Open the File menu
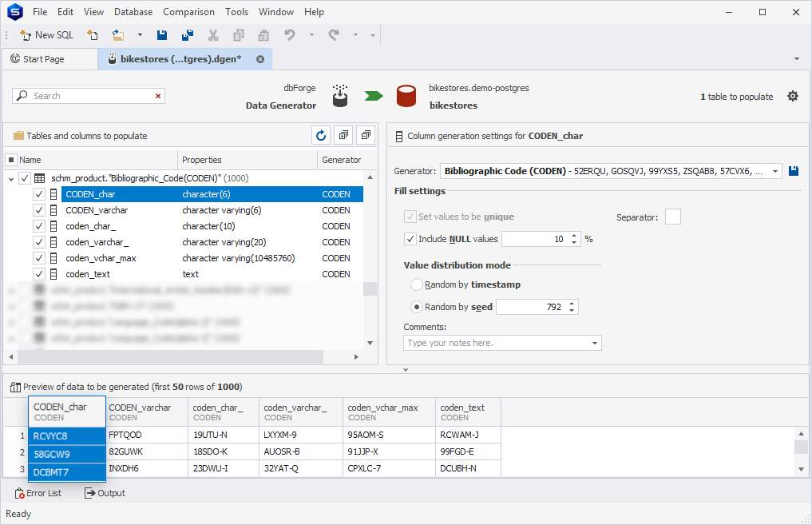Image resolution: width=812 pixels, height=525 pixels. click(x=40, y=12)
